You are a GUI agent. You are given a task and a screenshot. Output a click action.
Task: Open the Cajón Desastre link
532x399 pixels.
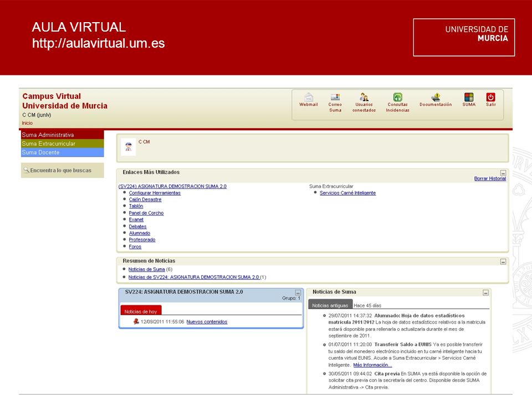click(x=145, y=199)
